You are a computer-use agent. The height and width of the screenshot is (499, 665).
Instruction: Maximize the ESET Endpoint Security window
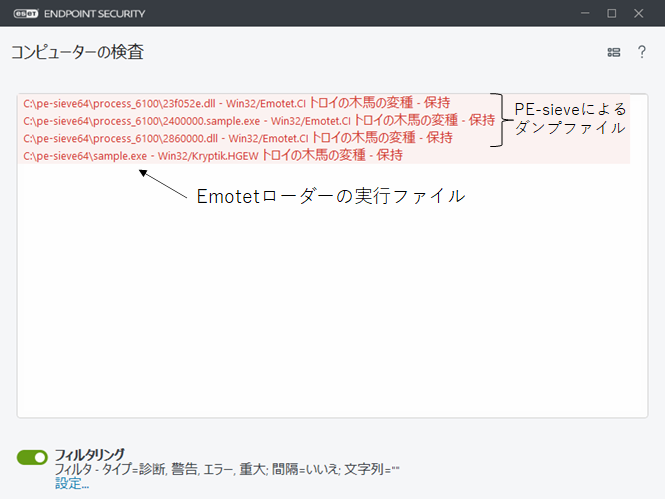[611, 13]
